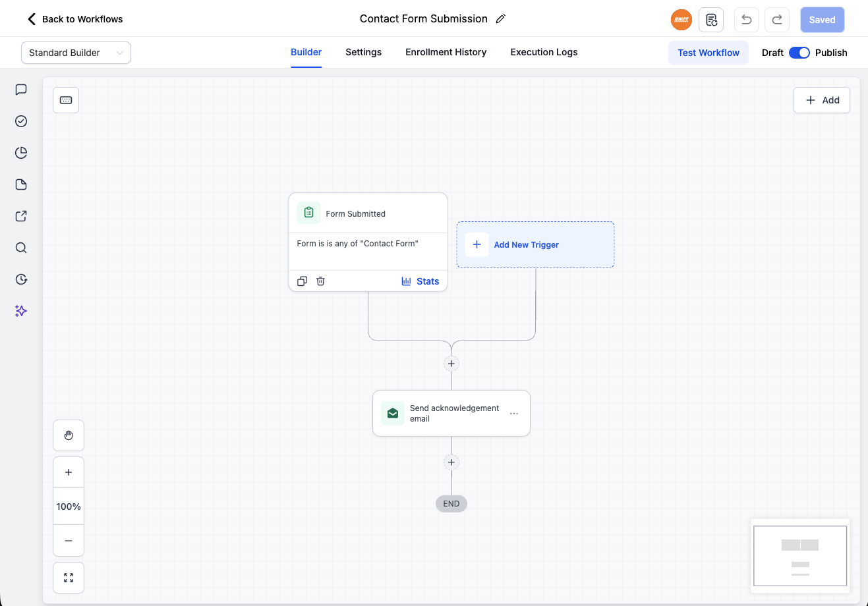Click the pencil icon to rename workflow
This screenshot has width=868, height=606.
coord(500,19)
